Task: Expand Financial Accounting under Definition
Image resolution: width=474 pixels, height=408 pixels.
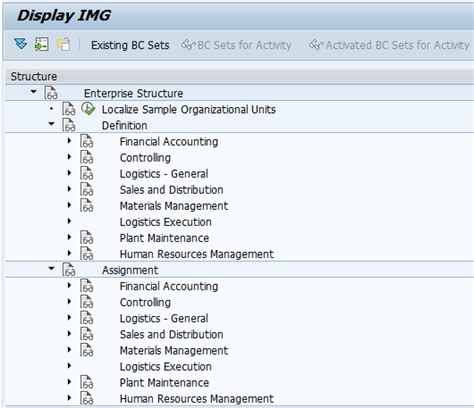Action: pyautogui.click(x=69, y=141)
